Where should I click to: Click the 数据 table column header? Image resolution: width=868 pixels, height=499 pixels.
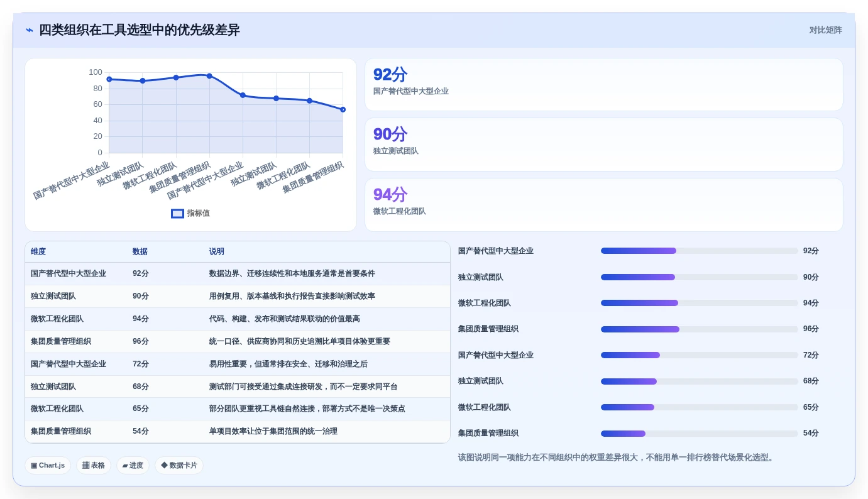(140, 251)
